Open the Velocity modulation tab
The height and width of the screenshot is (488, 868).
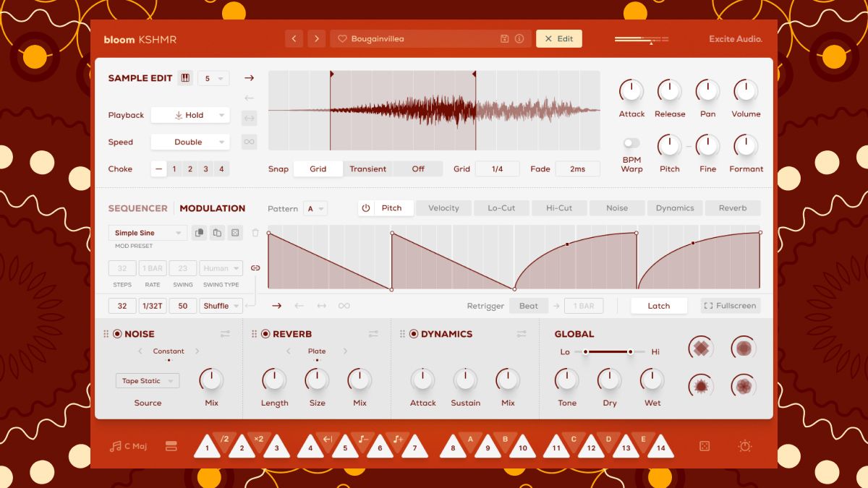click(x=443, y=208)
